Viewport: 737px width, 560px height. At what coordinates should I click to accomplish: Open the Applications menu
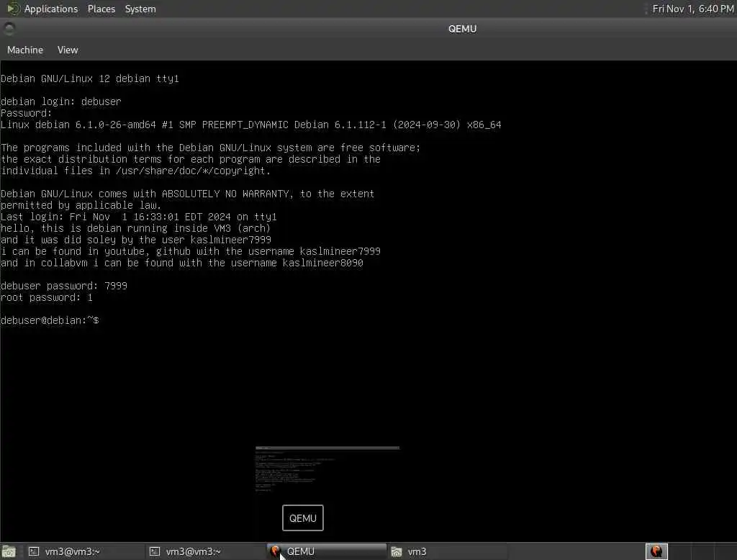click(51, 9)
